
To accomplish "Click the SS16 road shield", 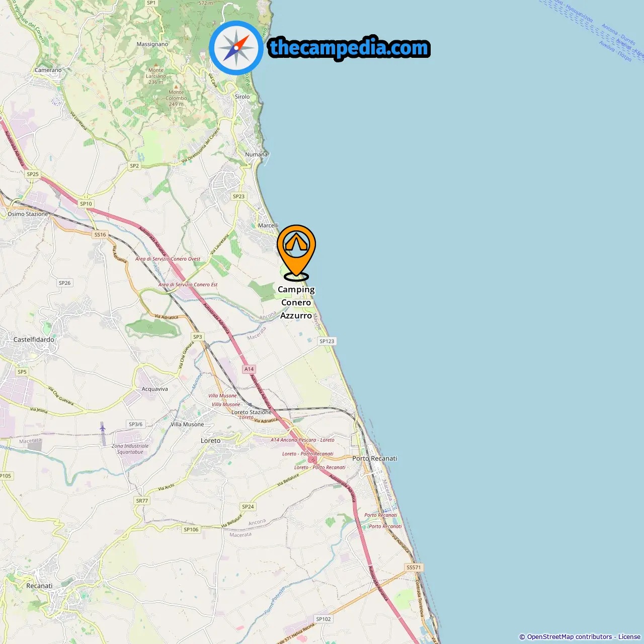I will (100, 234).
